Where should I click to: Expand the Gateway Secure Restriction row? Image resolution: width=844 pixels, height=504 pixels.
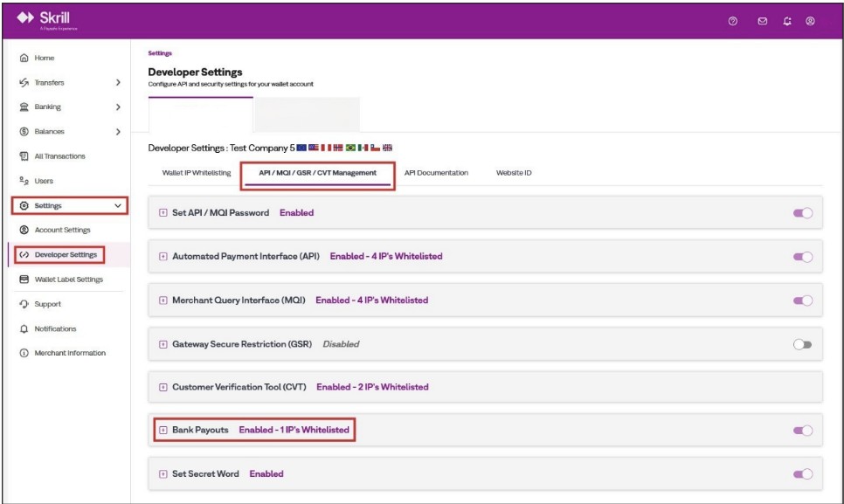pyautogui.click(x=163, y=344)
